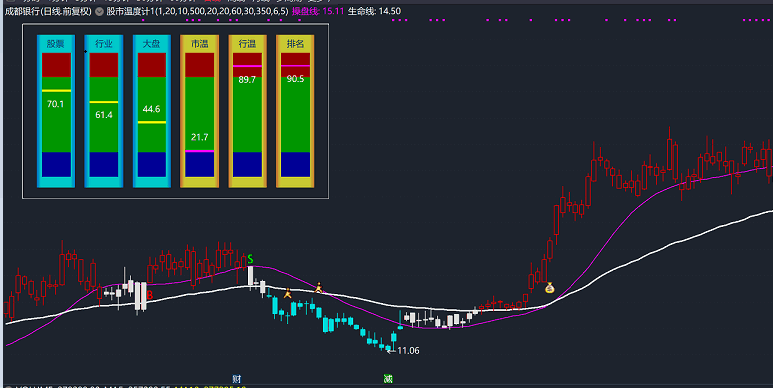Viewport: 773px width, 388px height.
Task: Click the 股票 thermometer header
Action: tap(56, 44)
